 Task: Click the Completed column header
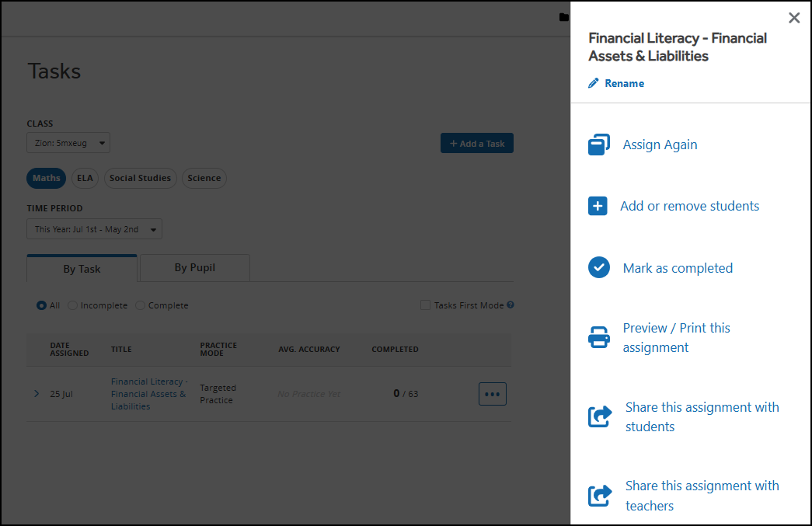(396, 350)
